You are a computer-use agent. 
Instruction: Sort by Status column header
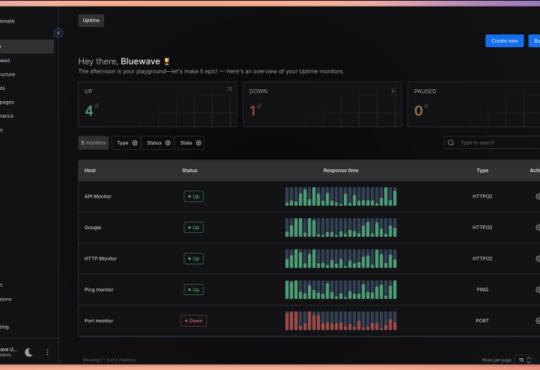click(x=190, y=171)
